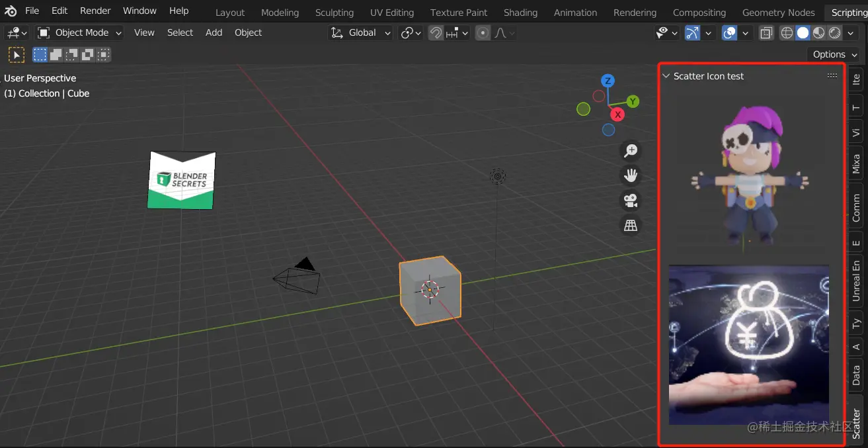Open the Render menu

pyautogui.click(x=95, y=11)
